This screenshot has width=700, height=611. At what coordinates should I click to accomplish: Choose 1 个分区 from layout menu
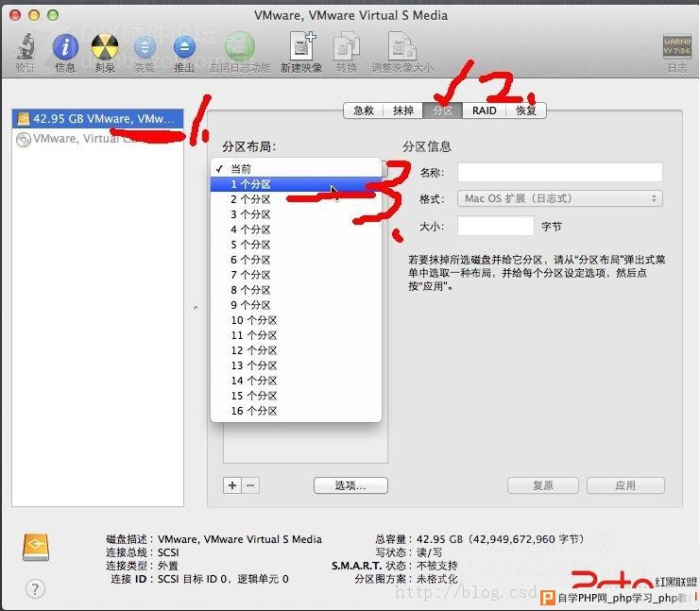point(296,184)
